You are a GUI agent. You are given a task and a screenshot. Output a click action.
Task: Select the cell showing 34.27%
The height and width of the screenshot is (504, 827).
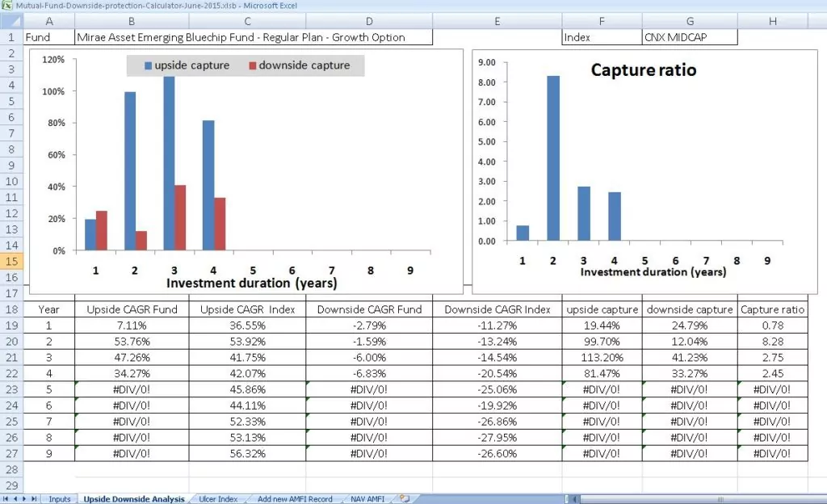point(132,373)
